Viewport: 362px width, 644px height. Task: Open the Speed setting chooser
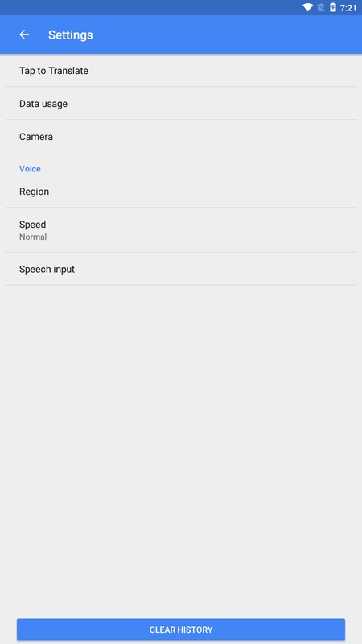coord(181,230)
